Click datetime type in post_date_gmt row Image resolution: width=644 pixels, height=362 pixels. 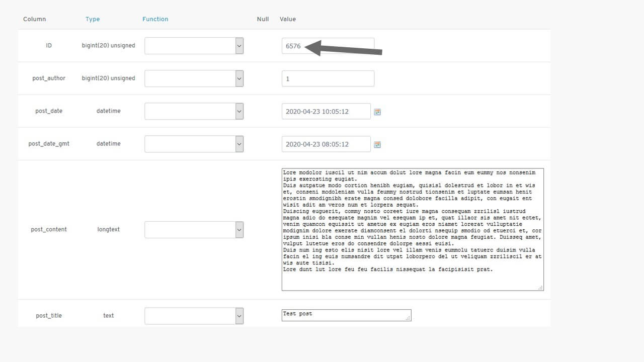pyautogui.click(x=109, y=144)
